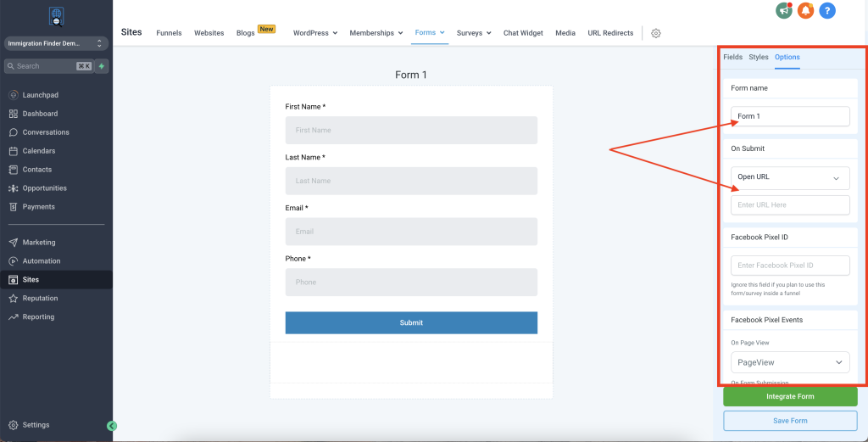Click the green lightning quick actions icon
The image size is (868, 442).
[102, 66]
